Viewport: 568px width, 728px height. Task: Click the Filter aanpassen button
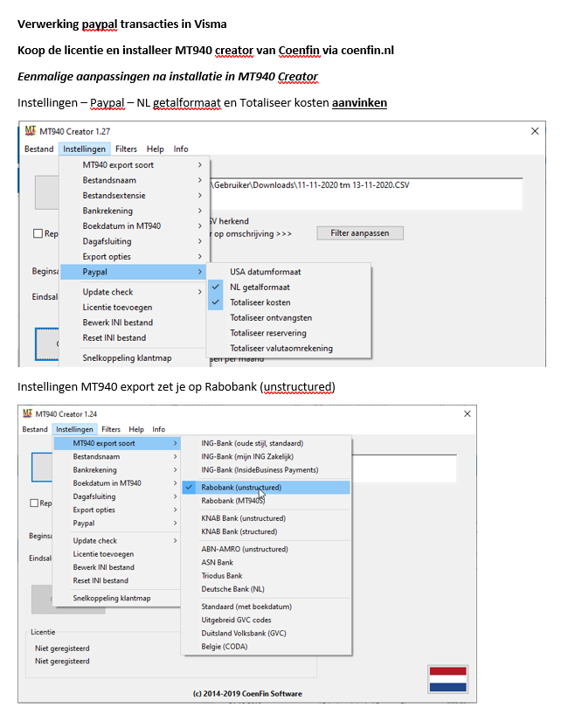pyautogui.click(x=360, y=233)
